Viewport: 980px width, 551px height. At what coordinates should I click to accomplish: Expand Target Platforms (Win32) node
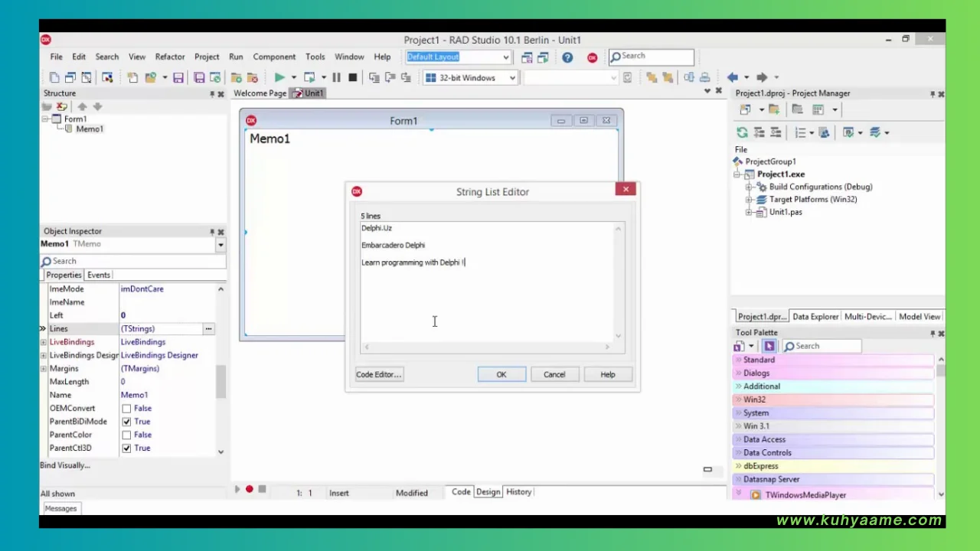point(750,200)
